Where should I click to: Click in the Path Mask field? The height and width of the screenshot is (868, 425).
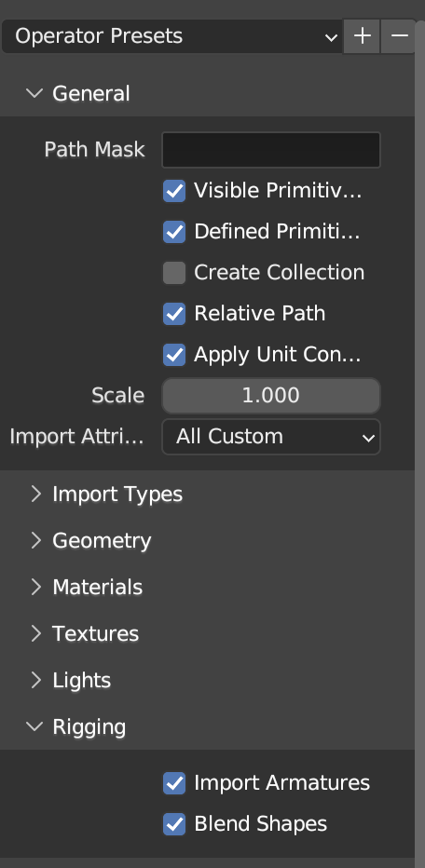pos(271,149)
